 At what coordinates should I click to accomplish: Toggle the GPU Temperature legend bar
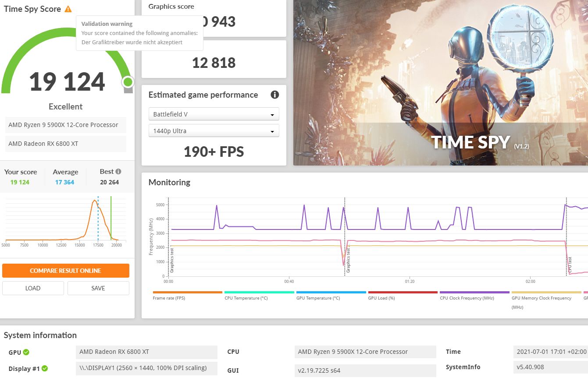pos(331,292)
